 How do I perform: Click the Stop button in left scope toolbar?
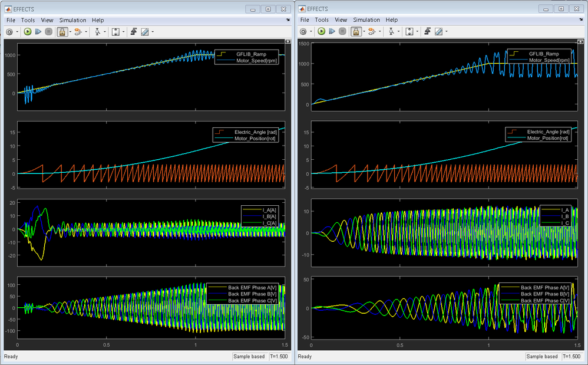pos(48,32)
